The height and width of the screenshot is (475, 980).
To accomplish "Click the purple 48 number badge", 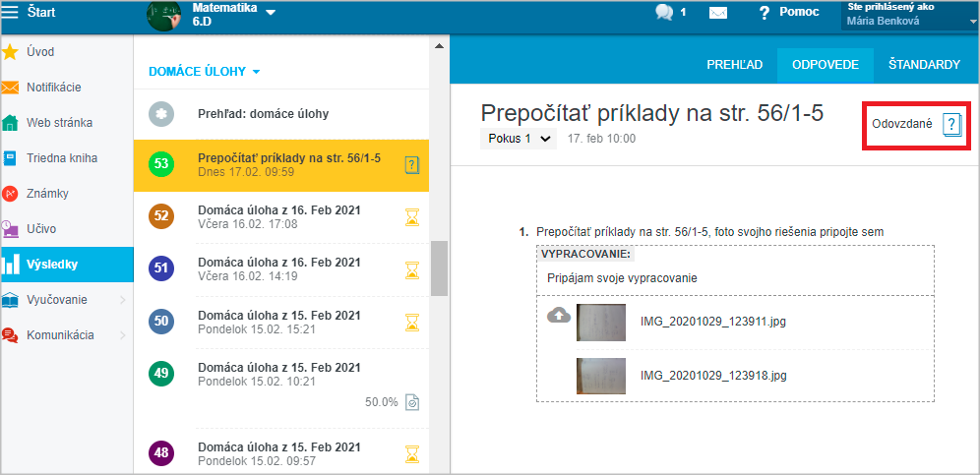I will pos(161,453).
